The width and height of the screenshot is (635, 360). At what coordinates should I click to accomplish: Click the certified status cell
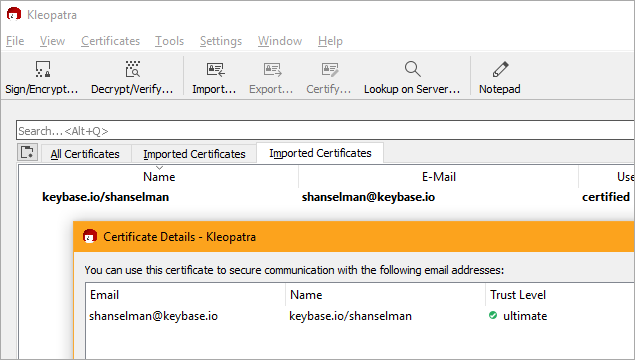tap(606, 197)
